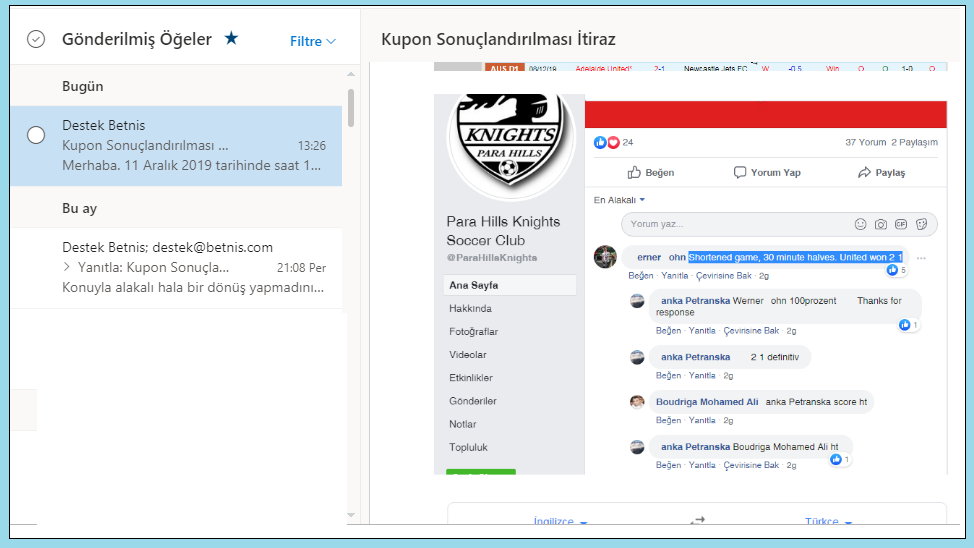Select the Ana Sayfa page tab
974x548 pixels.
coord(509,285)
